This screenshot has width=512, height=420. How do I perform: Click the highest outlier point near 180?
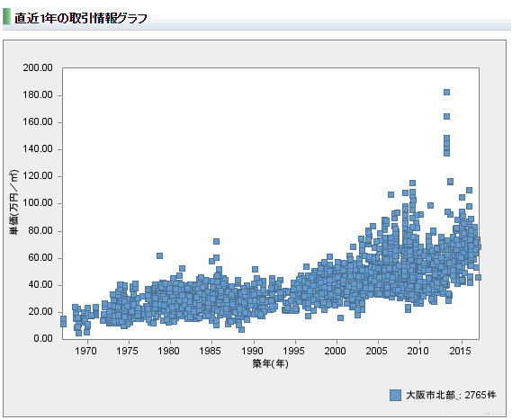tap(446, 92)
